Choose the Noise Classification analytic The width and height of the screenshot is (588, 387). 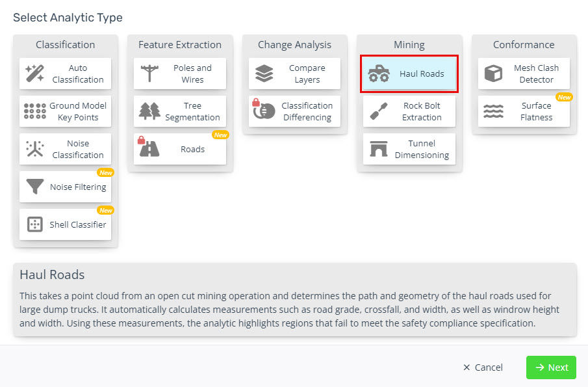tap(65, 149)
